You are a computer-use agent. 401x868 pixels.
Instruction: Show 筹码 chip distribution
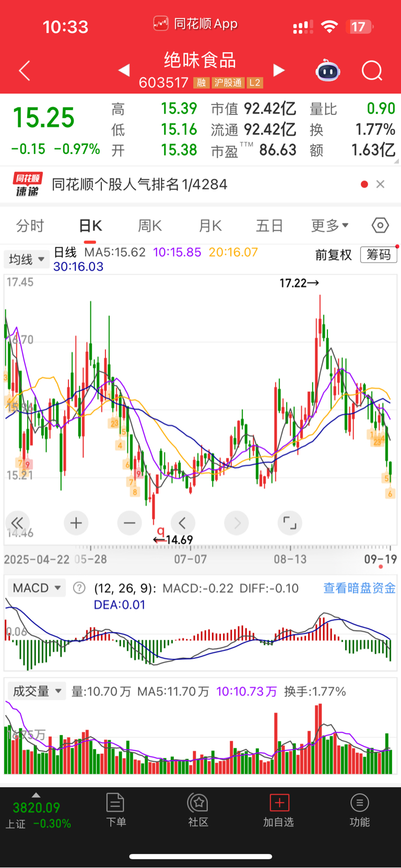click(x=379, y=255)
